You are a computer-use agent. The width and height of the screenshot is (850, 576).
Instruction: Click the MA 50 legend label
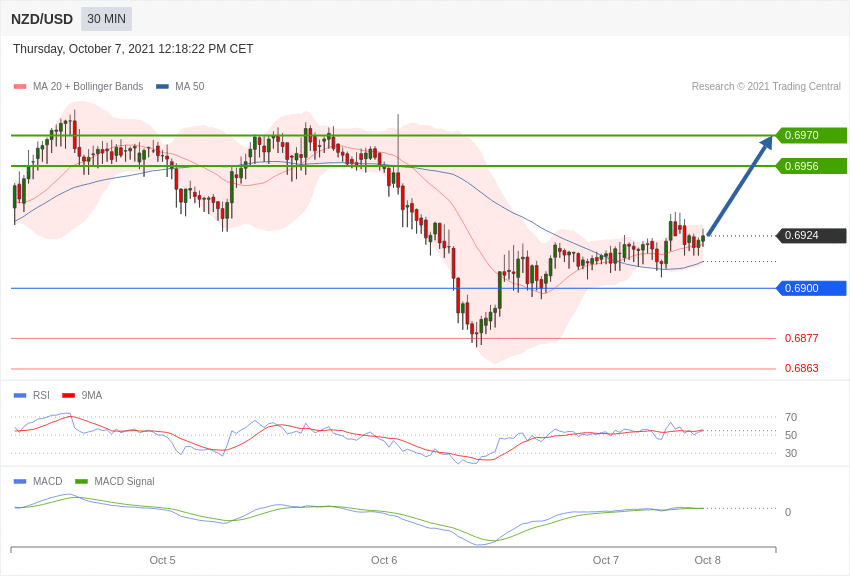[x=190, y=86]
